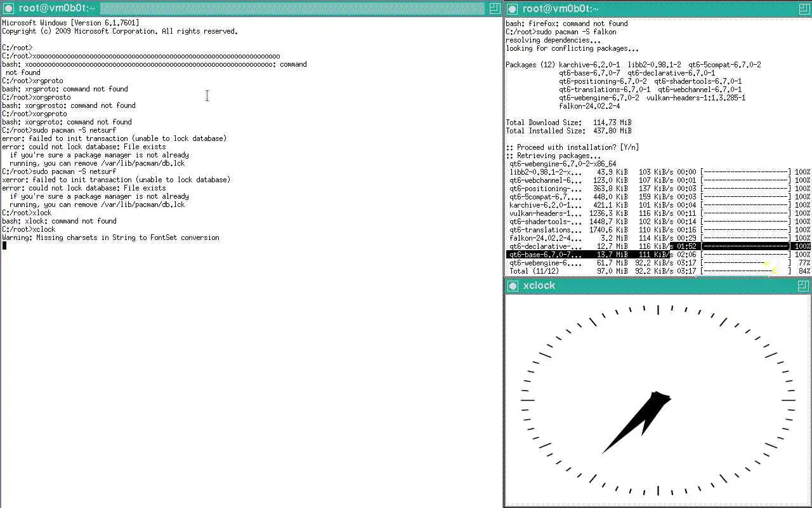This screenshot has width=812, height=508.
Task: Click the 'Packages (12)' label
Action: coord(530,65)
